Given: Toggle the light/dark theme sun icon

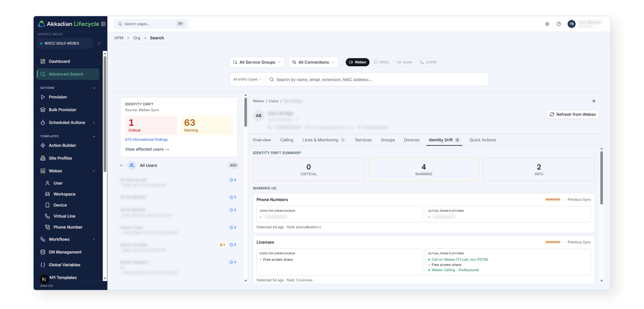Looking at the screenshot, I should coord(547,24).
